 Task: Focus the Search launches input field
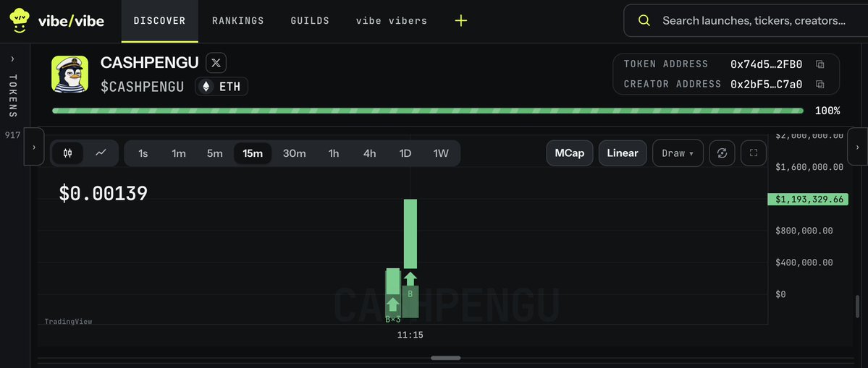pyautogui.click(x=746, y=21)
